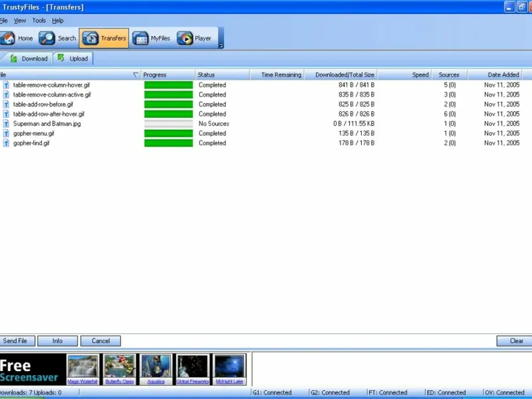Click file icon beside table-remove-column-hover.gif
Screen dimensions: 532x399
click(x=6, y=85)
